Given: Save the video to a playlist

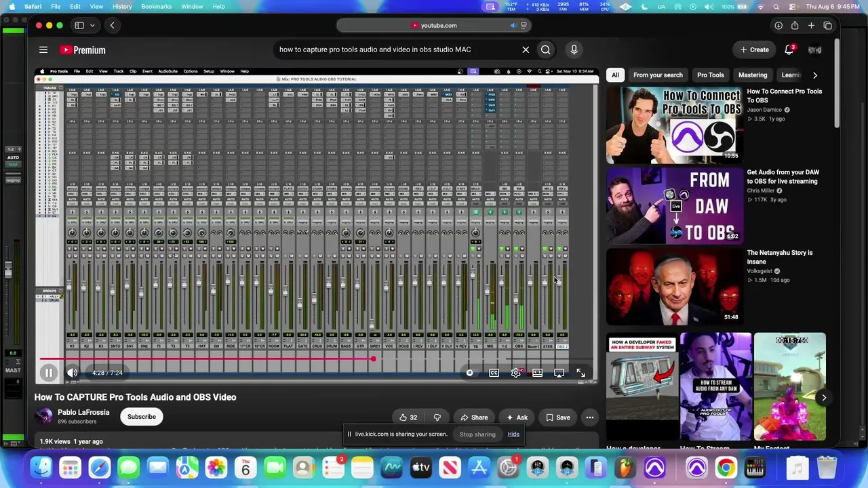Looking at the screenshot, I should (558, 418).
